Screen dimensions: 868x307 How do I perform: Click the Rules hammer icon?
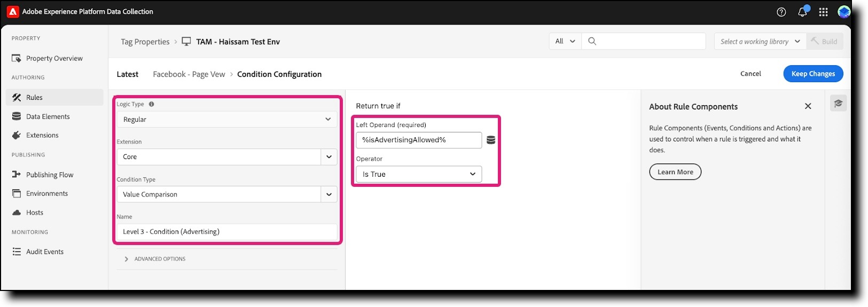17,97
